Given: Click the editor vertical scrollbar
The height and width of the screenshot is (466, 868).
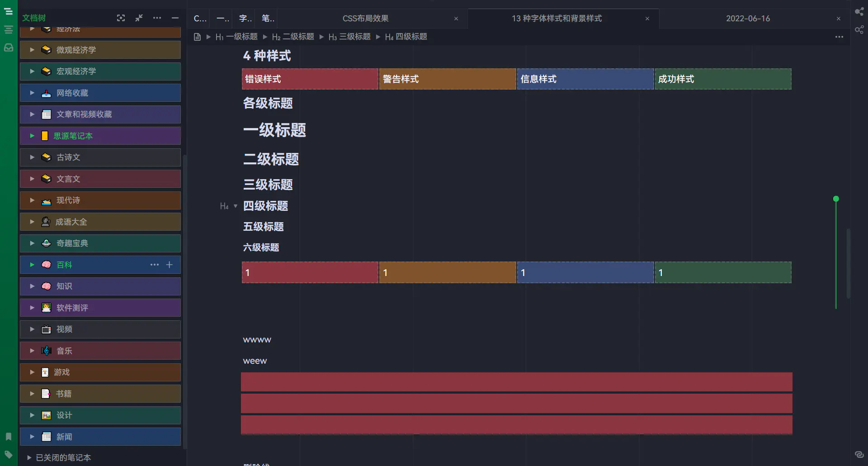Looking at the screenshot, I should pyautogui.click(x=849, y=263).
